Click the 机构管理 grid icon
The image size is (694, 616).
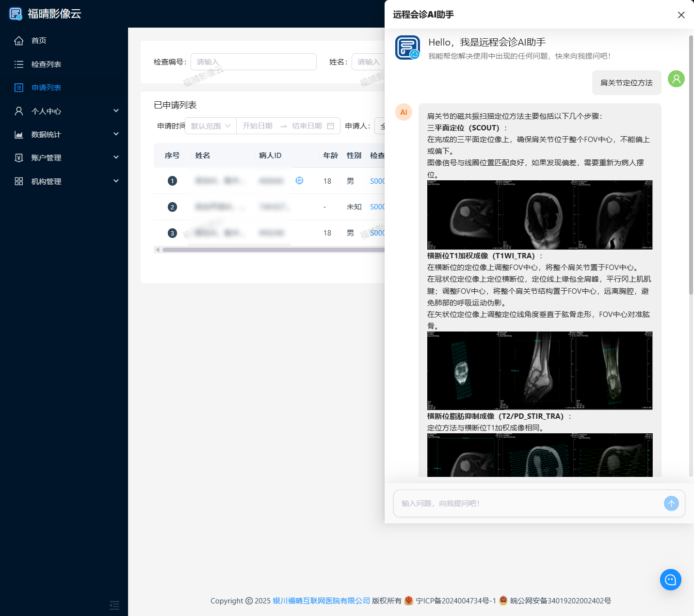pos(18,181)
